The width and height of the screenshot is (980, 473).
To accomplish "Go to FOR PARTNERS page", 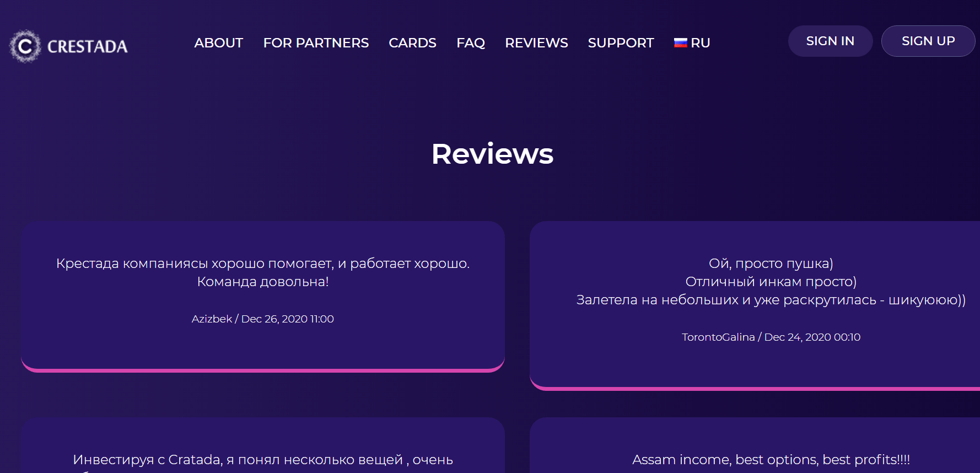I will [316, 43].
